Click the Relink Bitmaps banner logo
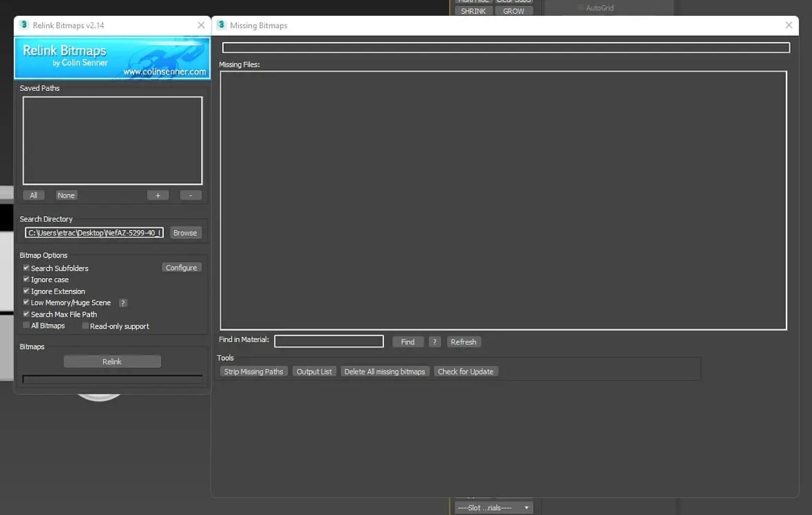Viewport: 812px width, 515px height. click(x=112, y=58)
